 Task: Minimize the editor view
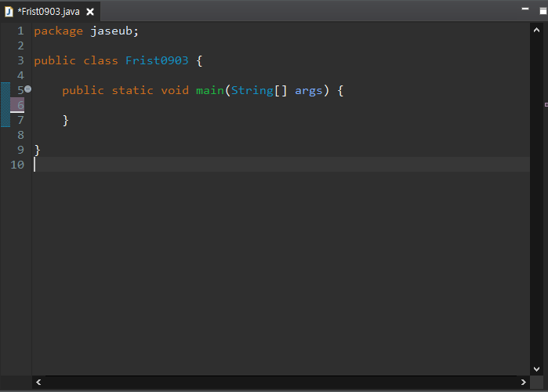coord(525,9)
